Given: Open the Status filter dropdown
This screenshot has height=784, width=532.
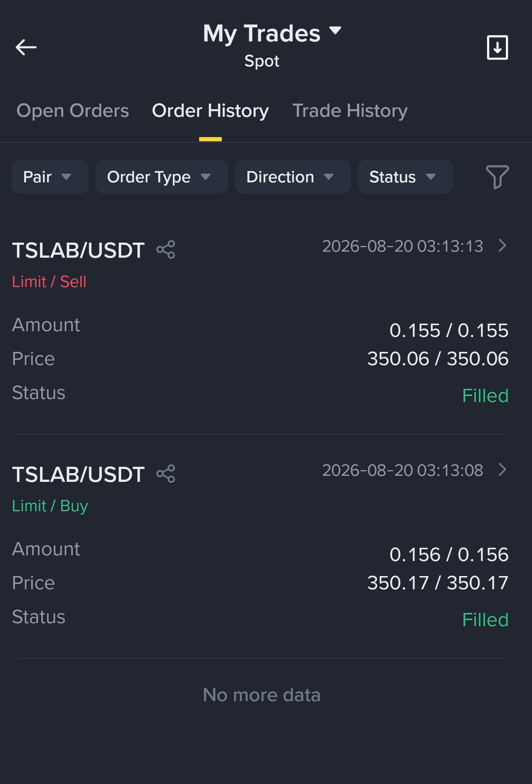Looking at the screenshot, I should 405,177.
